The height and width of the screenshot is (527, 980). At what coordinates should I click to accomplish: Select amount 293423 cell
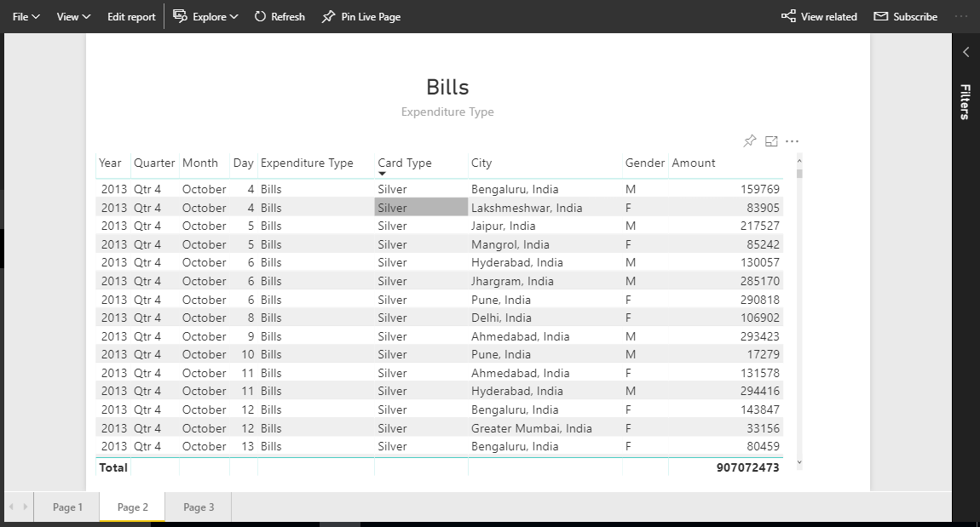(x=725, y=336)
